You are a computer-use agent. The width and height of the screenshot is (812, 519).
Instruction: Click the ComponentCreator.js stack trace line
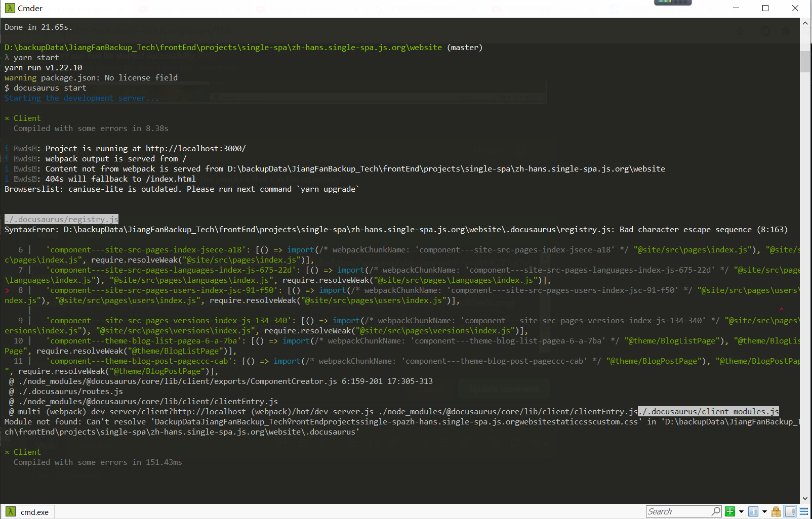coord(221,381)
